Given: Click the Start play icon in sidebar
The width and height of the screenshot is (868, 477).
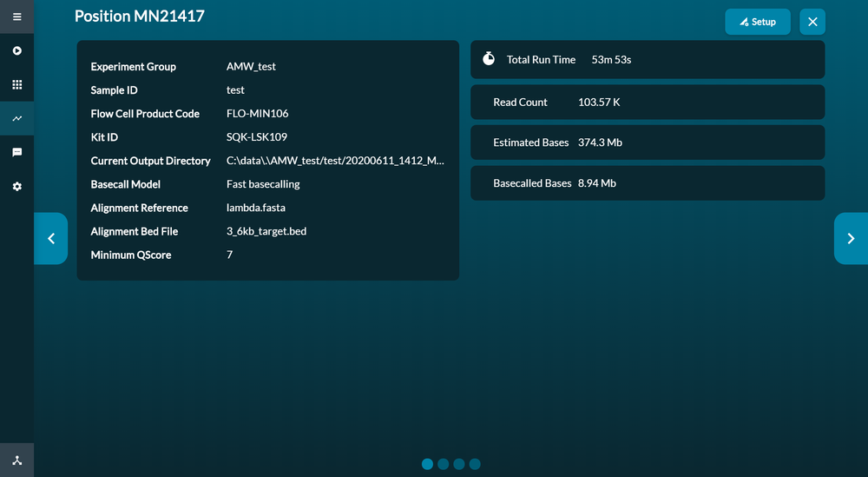Looking at the screenshot, I should click(17, 50).
